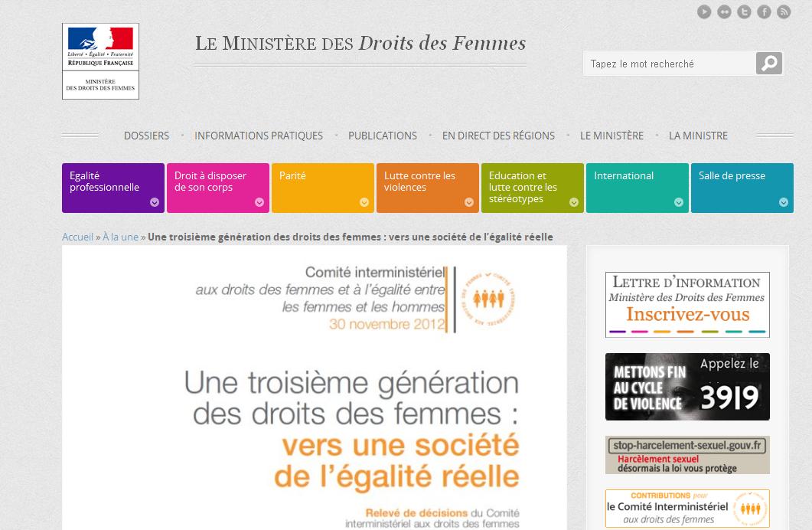Expand the Egalité professionnelle dropdown arrow
Image resolution: width=812 pixels, height=530 pixels.
click(x=155, y=202)
